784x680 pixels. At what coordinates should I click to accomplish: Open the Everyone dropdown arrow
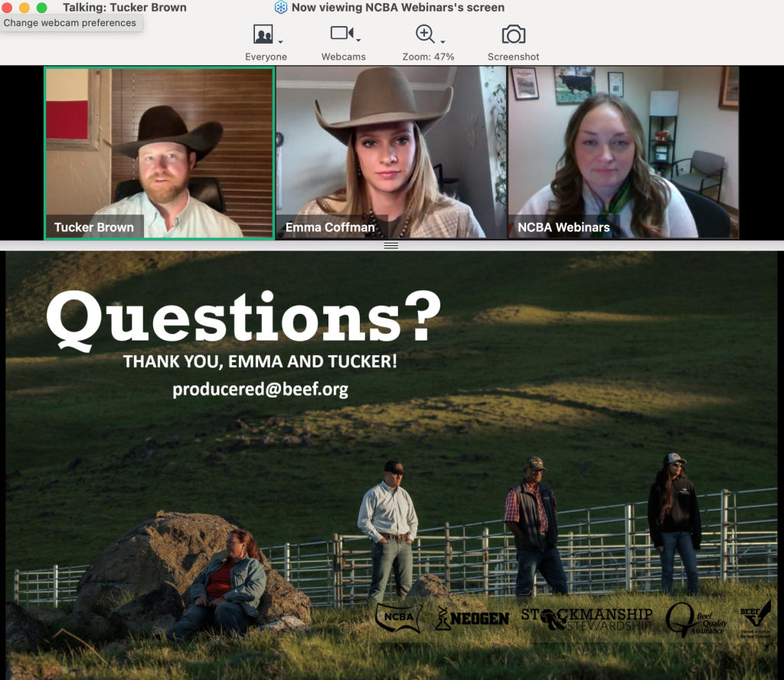pyautogui.click(x=281, y=41)
